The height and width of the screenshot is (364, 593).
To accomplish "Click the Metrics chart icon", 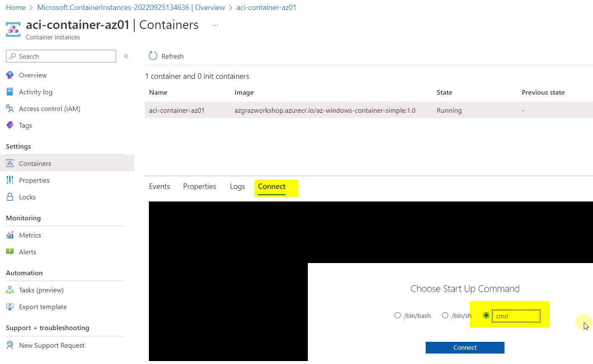I will click(x=10, y=235).
